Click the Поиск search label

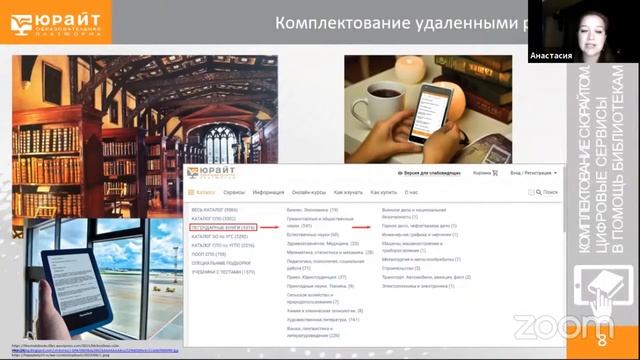point(550,192)
